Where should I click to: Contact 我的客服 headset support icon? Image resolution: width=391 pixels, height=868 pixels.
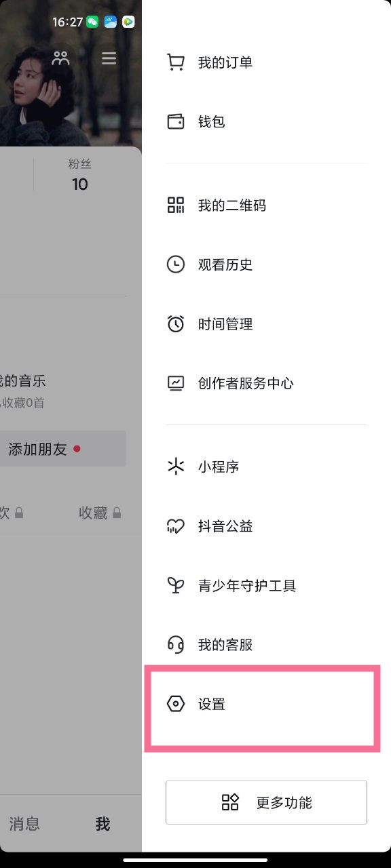176,644
